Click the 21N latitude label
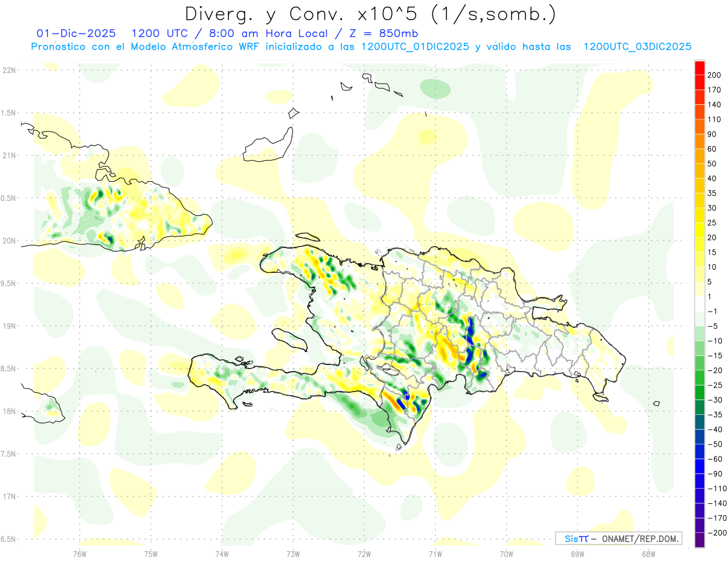Screen dimensions: 728x562 [x=9, y=155]
